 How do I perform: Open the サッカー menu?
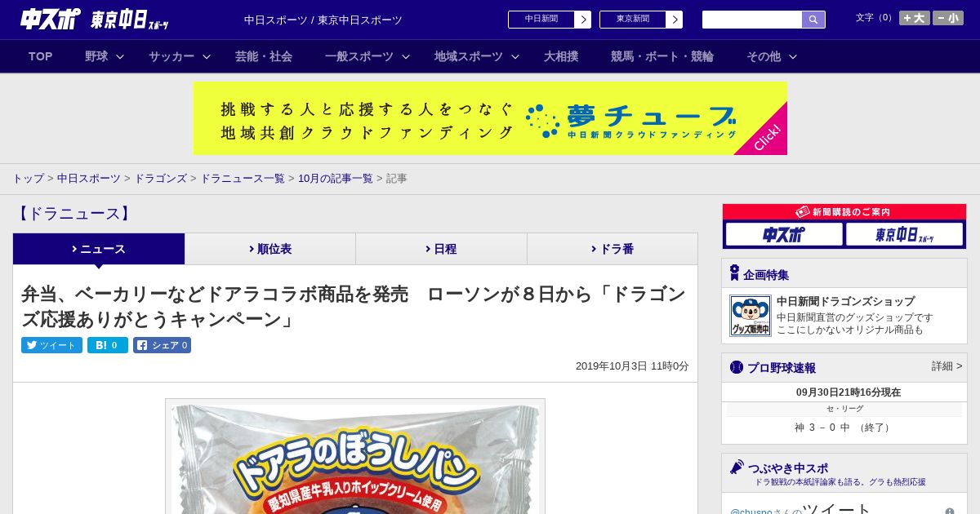click(x=171, y=56)
